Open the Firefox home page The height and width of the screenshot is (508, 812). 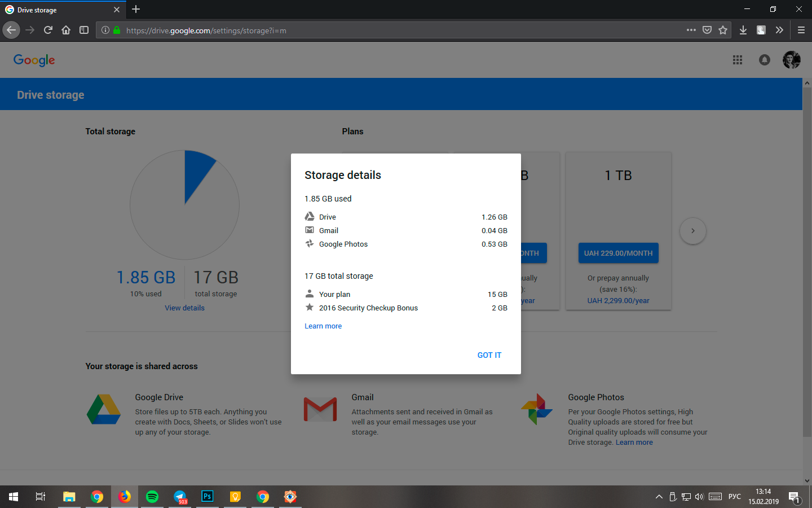66,30
